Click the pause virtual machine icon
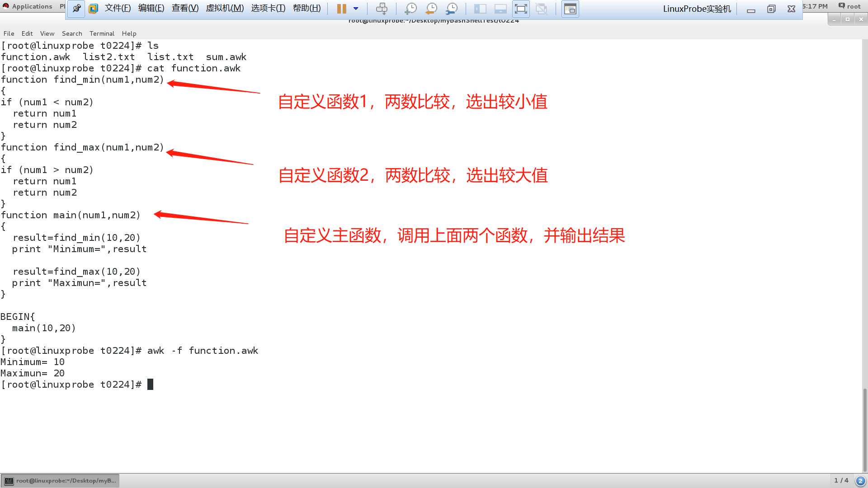The image size is (868, 488). 342,9
